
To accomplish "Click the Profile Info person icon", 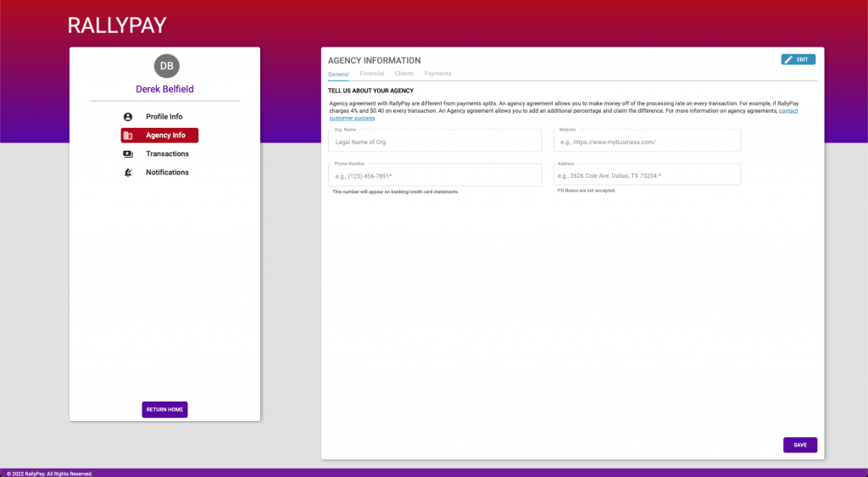I will click(x=128, y=117).
